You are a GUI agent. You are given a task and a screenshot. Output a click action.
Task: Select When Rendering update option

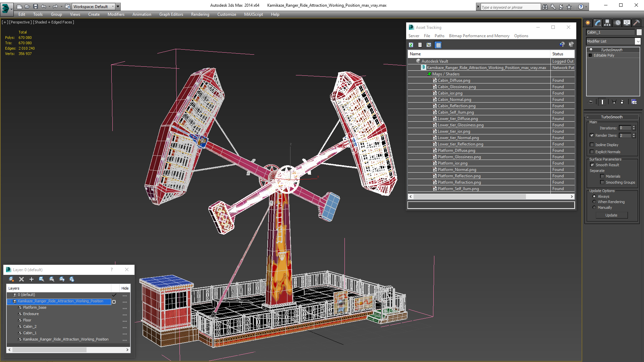coord(594,202)
